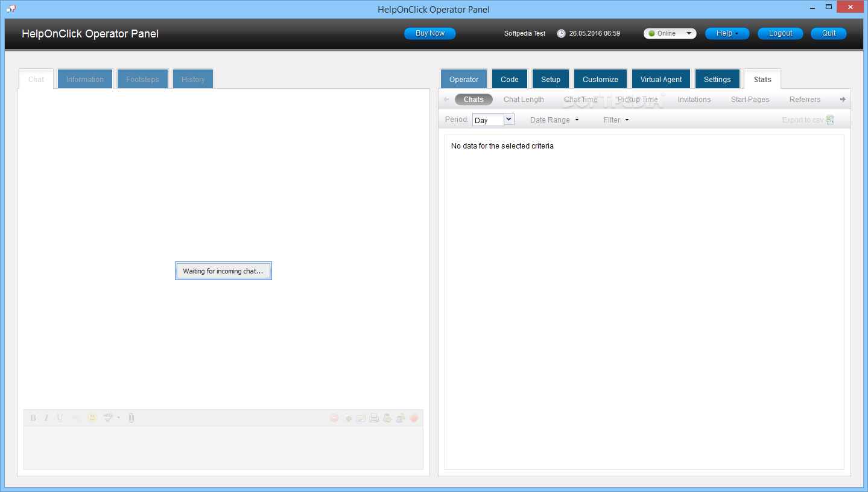Select the Stats tab
The width and height of the screenshot is (868, 492).
pyautogui.click(x=762, y=79)
